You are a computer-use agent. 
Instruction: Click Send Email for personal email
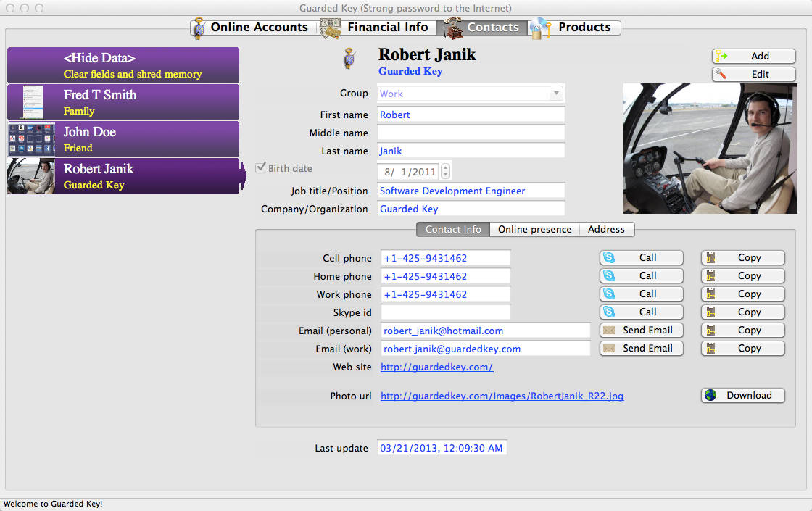click(x=642, y=331)
